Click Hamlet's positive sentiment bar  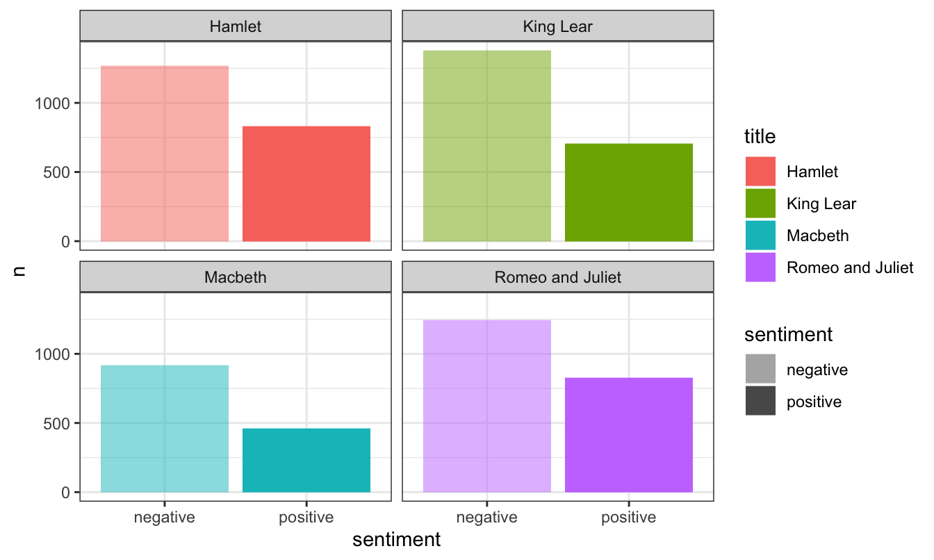306,184
